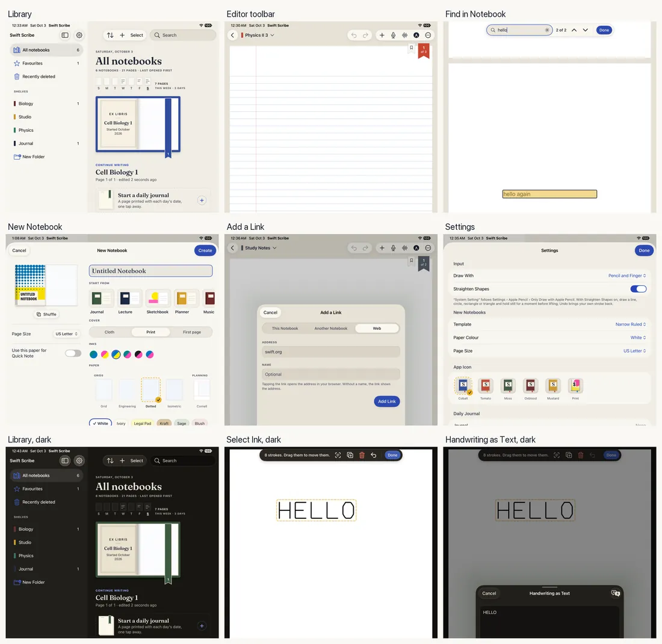Pick the White paper colour chip

tap(101, 423)
